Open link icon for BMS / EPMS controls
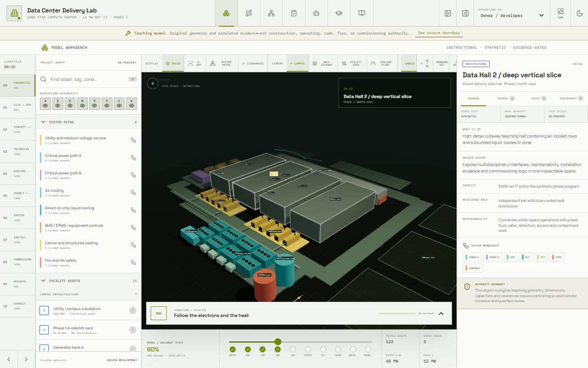The width and height of the screenshot is (588, 368). pyautogui.click(x=133, y=228)
